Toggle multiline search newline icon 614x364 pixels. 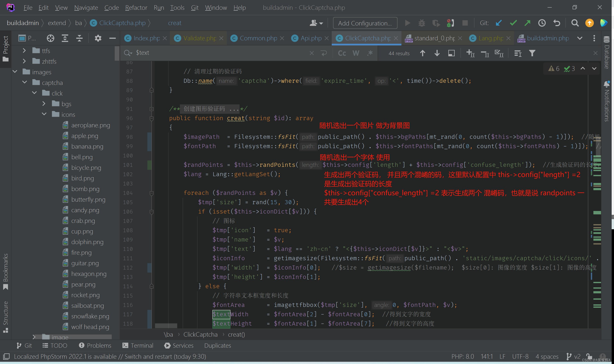(x=324, y=53)
